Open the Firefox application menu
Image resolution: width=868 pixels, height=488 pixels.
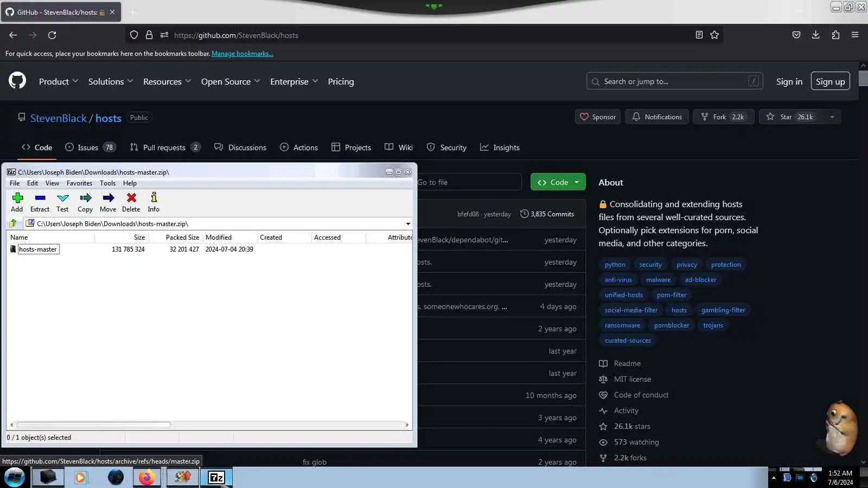[855, 35]
